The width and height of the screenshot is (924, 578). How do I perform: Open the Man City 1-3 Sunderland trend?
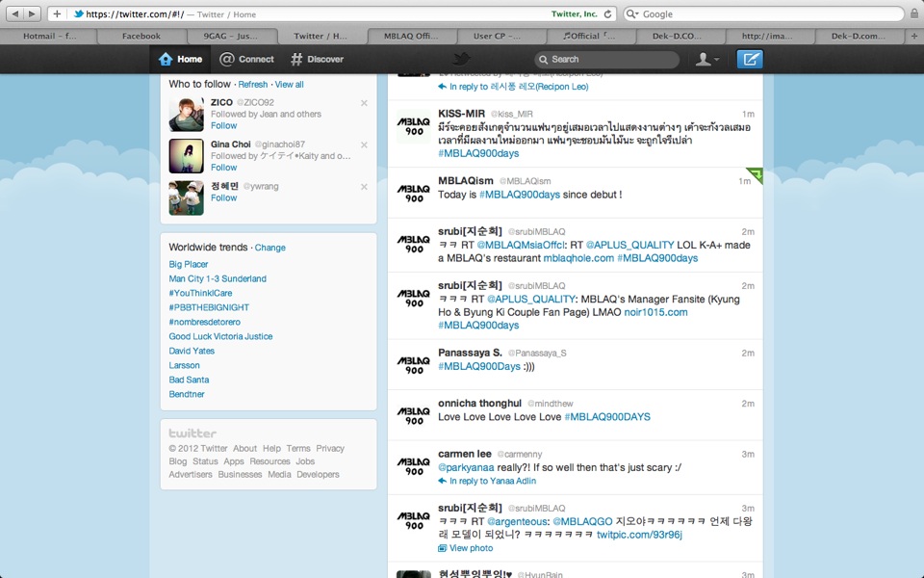[x=218, y=278]
